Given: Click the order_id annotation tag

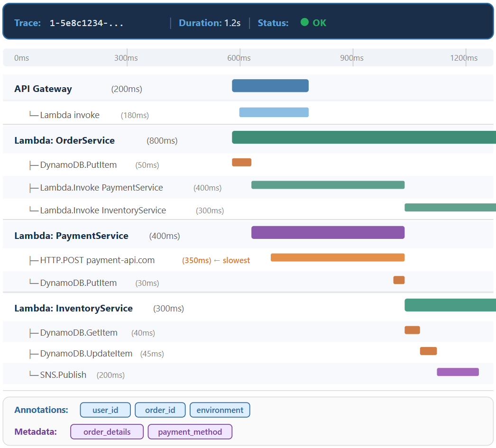Looking at the screenshot, I should point(160,410).
